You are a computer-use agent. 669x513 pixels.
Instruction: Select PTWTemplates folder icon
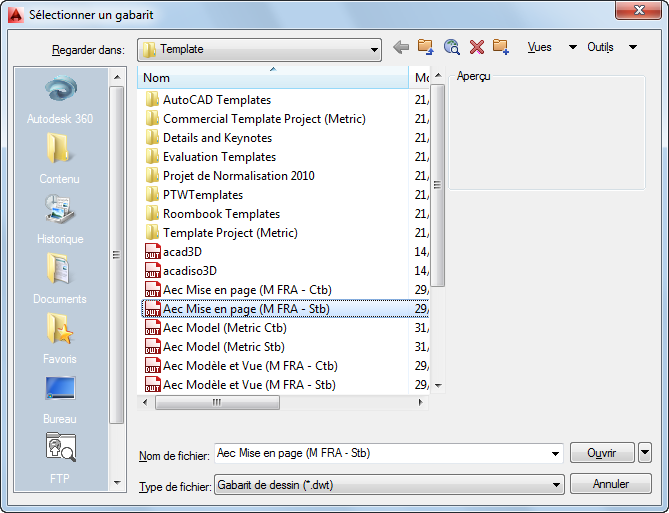point(152,195)
